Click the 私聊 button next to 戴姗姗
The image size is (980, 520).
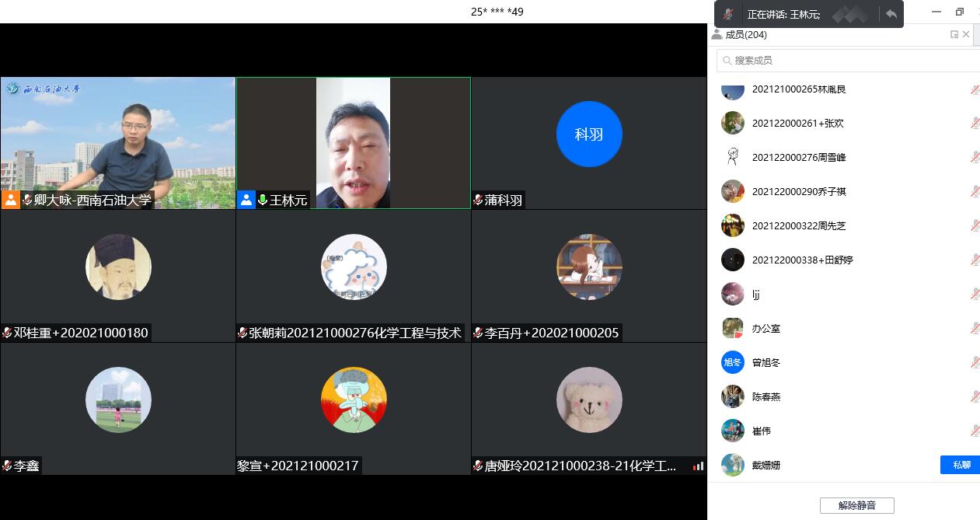[960, 465]
